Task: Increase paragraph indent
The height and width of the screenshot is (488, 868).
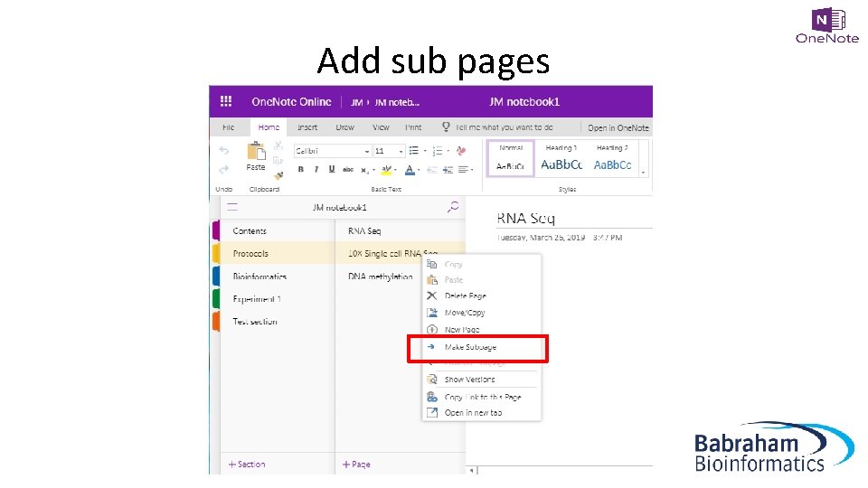Action: (x=448, y=169)
